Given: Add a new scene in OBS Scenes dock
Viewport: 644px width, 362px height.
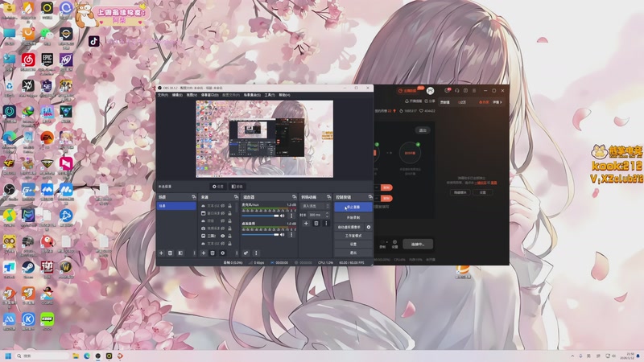Looking at the screenshot, I should 162,253.
